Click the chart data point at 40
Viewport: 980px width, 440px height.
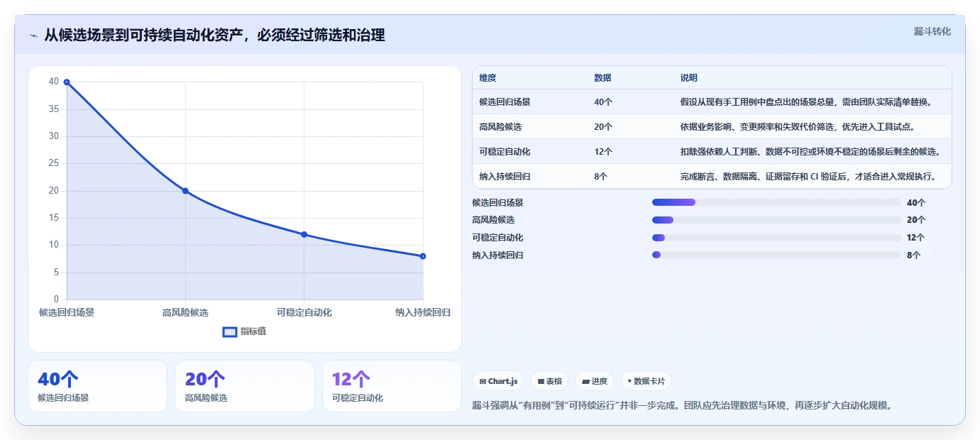coord(67,82)
